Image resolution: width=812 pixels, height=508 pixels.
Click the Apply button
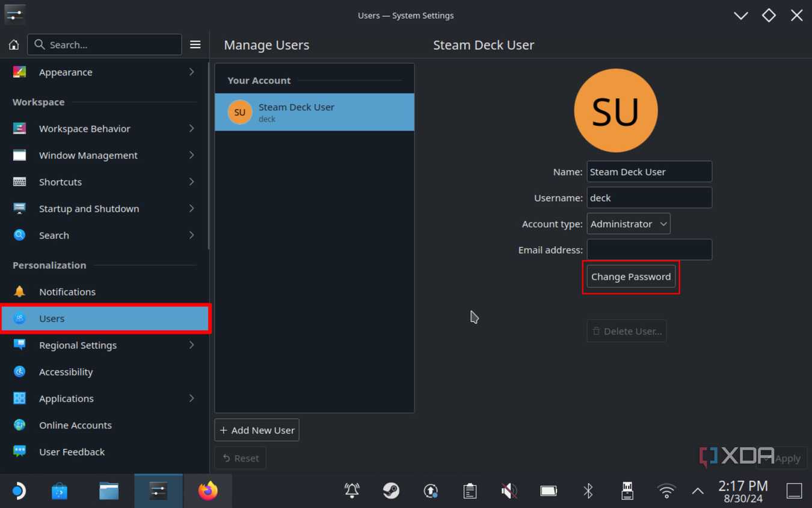(782, 458)
